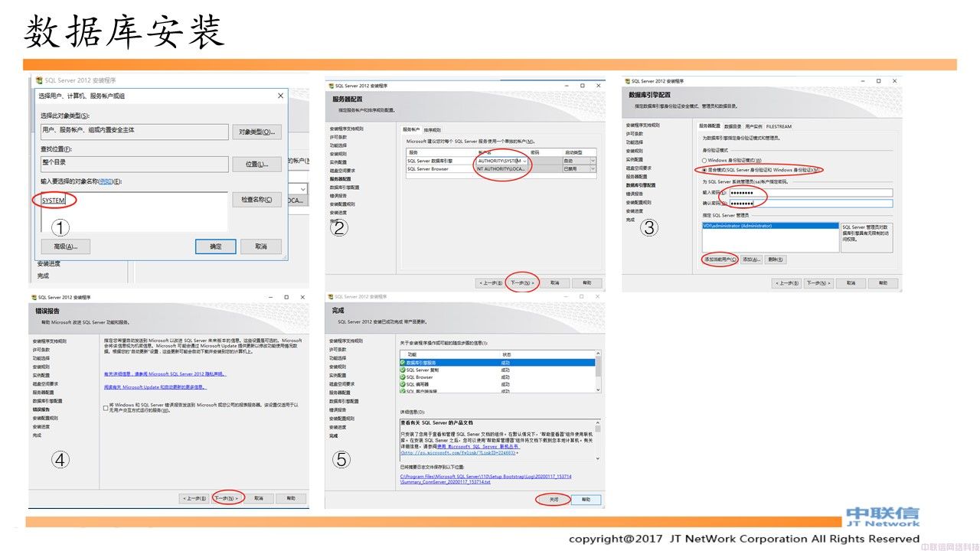Viewport: 980px width, 551px height.
Task: Click the 详细信息 text box scrollbar
Action: pos(598,440)
